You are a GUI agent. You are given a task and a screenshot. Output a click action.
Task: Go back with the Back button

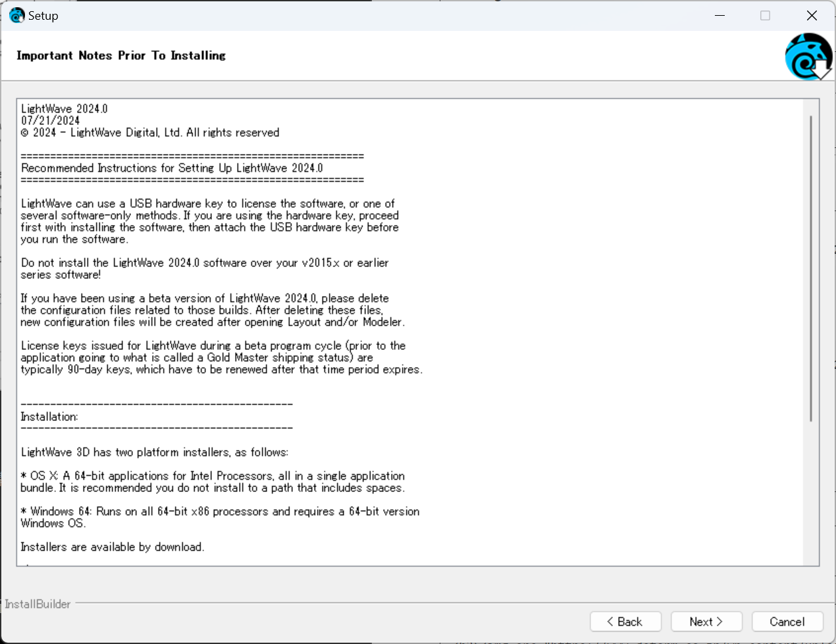tap(625, 622)
